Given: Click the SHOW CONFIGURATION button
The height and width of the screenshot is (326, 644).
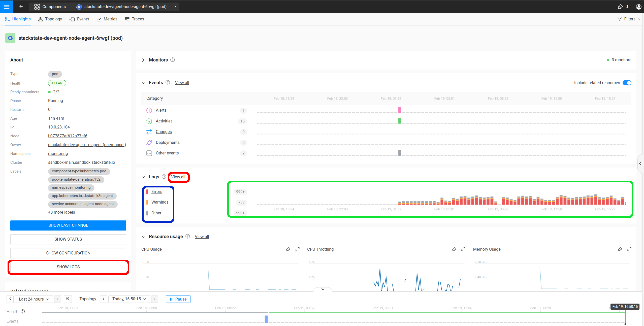Looking at the screenshot, I should [x=68, y=253].
